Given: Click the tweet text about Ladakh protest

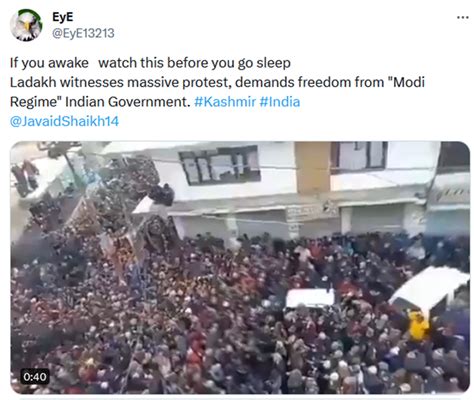Looking at the screenshot, I should 217,92.
